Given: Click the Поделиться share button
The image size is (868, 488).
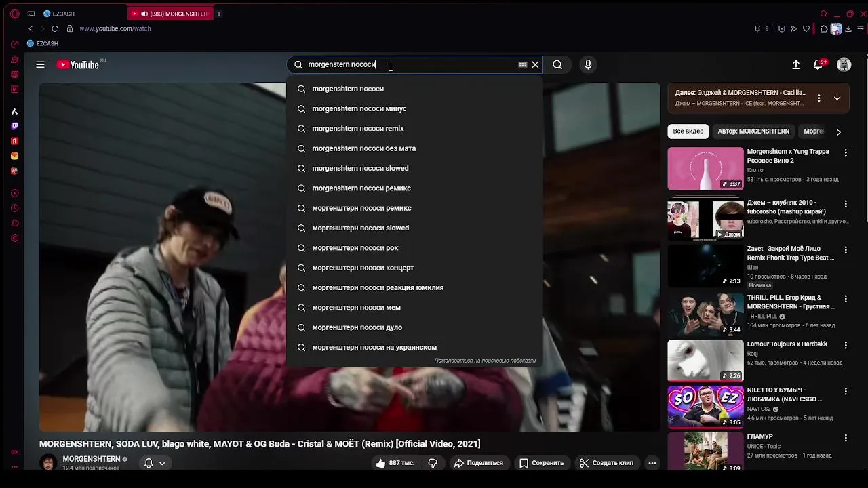Looking at the screenshot, I should (479, 463).
